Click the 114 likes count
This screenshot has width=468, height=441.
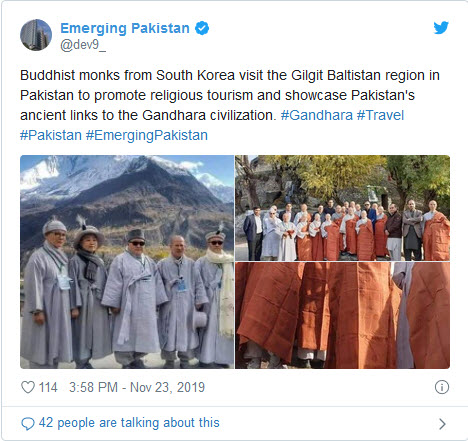(x=48, y=387)
